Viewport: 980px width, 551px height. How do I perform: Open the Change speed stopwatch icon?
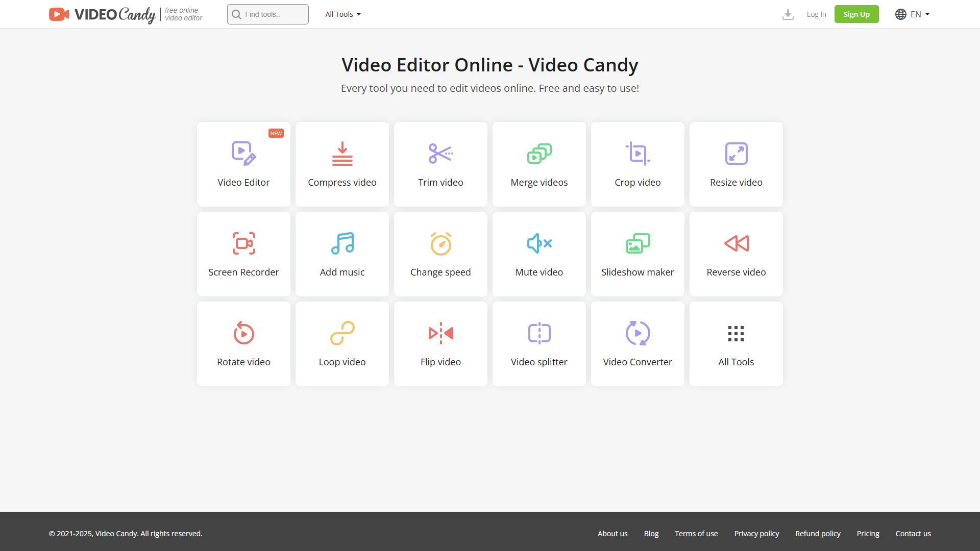440,243
